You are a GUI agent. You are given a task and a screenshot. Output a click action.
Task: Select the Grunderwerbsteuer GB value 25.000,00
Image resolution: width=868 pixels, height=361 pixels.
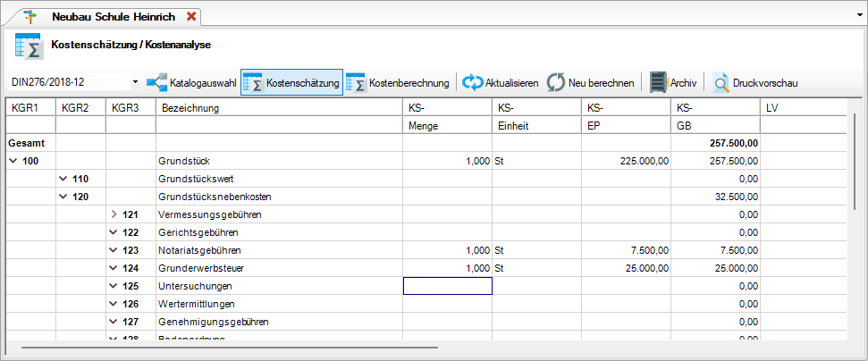coord(715,268)
